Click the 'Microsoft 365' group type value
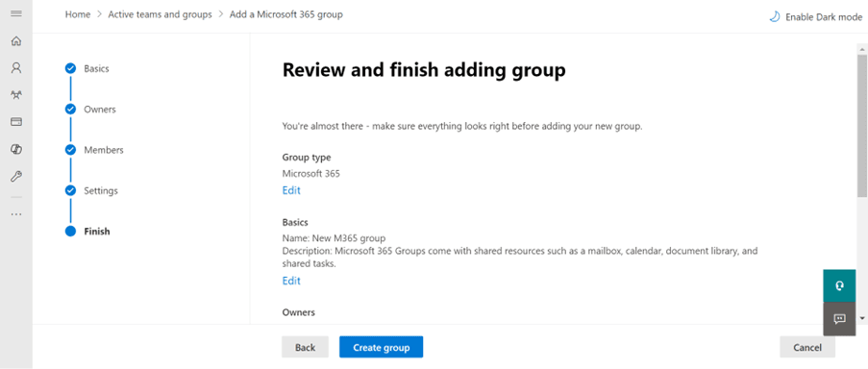 [x=311, y=173]
